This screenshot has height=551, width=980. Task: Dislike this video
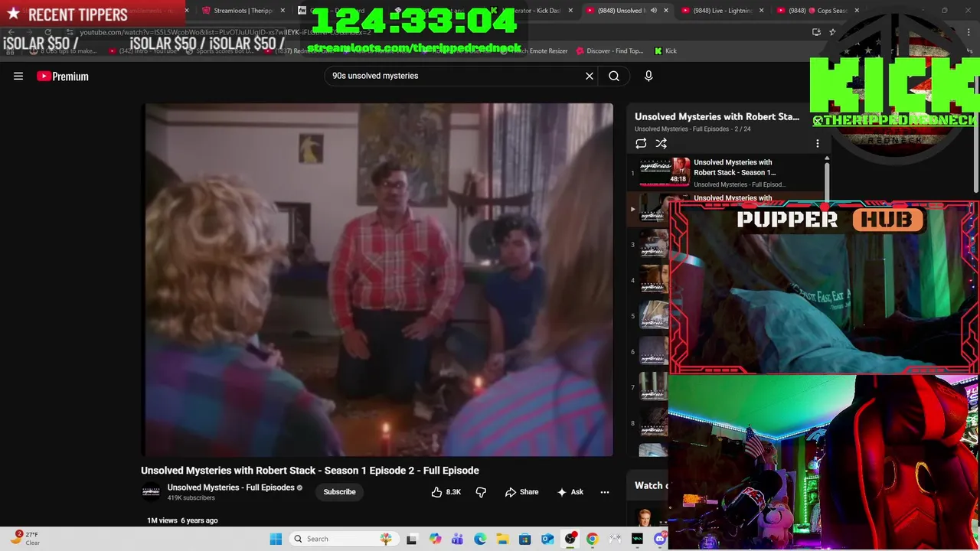tap(481, 492)
